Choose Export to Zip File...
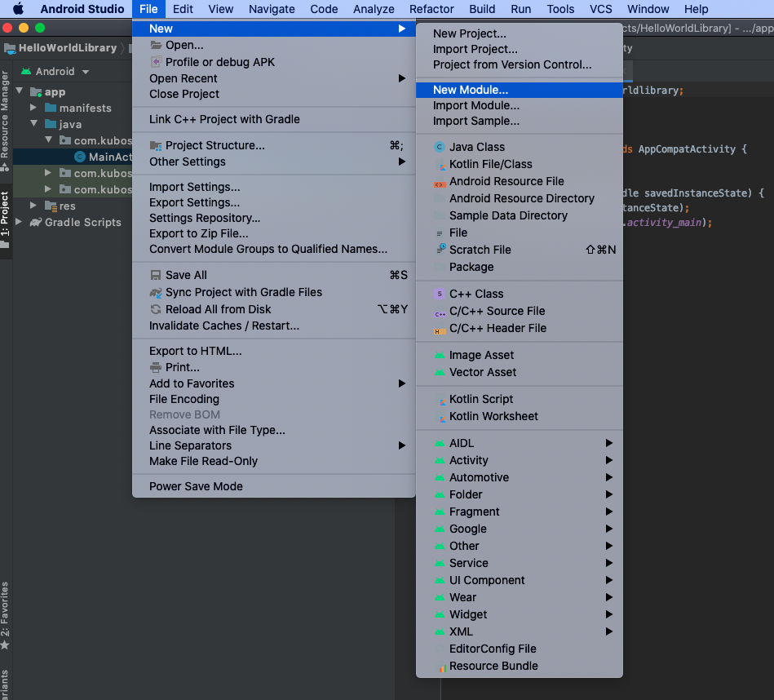Viewport: 774px width, 700px height. (274, 233)
